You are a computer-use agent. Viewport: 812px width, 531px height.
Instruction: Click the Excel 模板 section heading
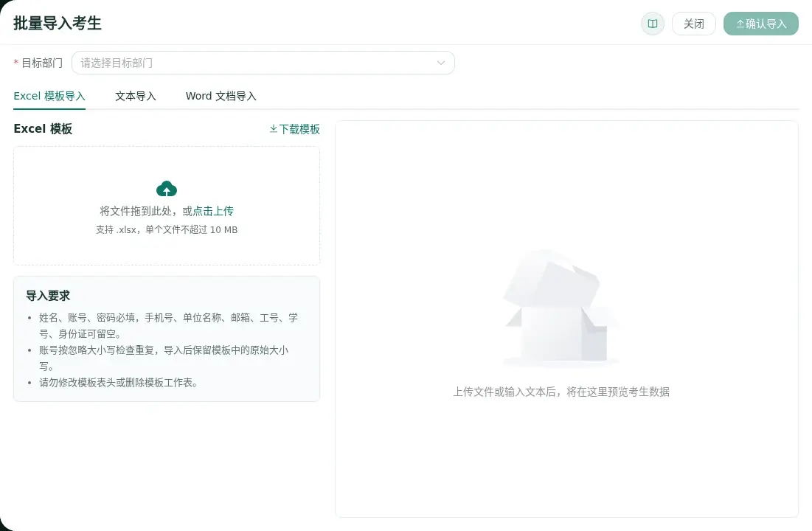[x=43, y=128]
